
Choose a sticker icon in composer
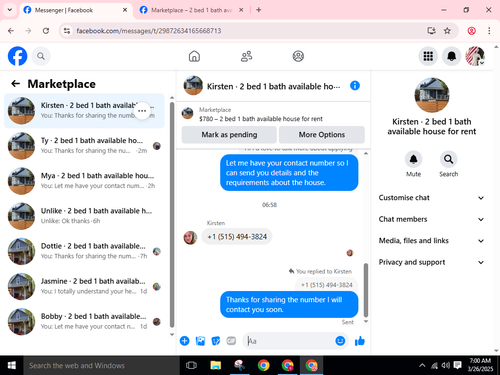point(216,341)
